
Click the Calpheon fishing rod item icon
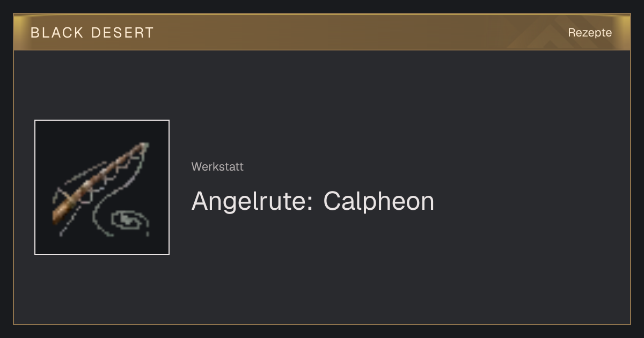[x=102, y=187]
